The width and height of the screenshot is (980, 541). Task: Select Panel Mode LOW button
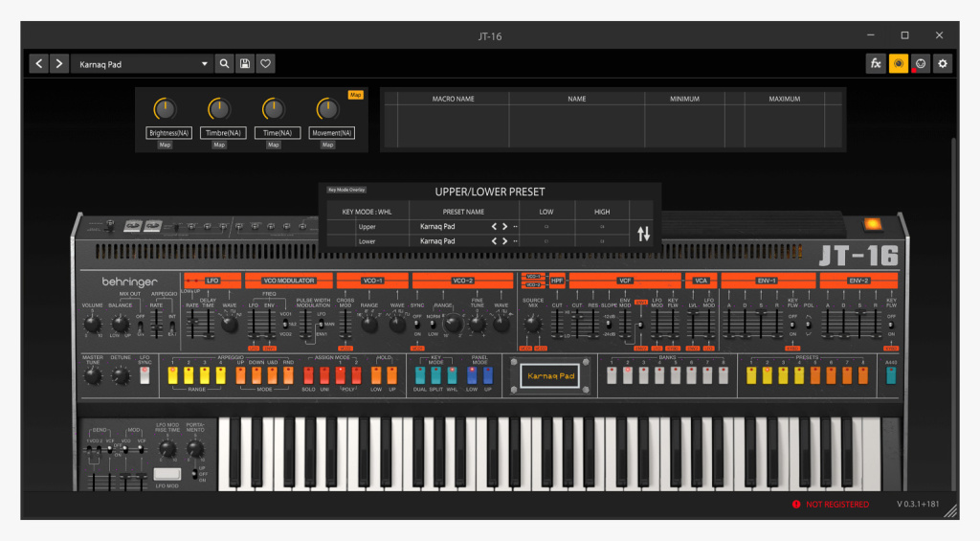click(472, 375)
